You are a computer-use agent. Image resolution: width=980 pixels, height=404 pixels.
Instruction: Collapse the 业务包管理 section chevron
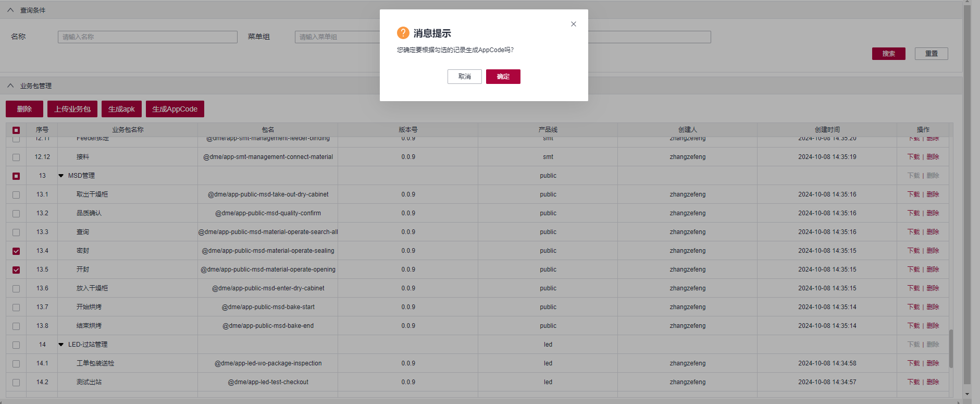coord(10,86)
